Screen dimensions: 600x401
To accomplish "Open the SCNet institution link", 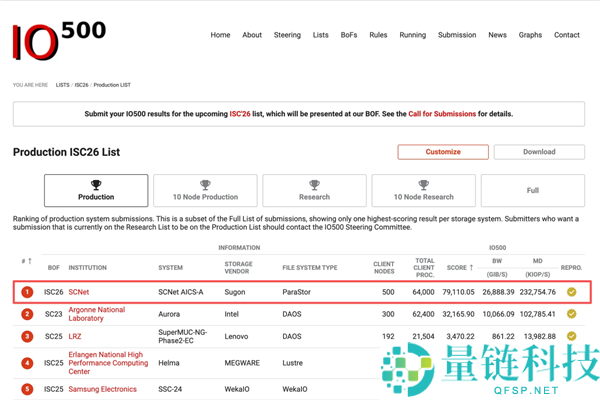I will 79,292.
